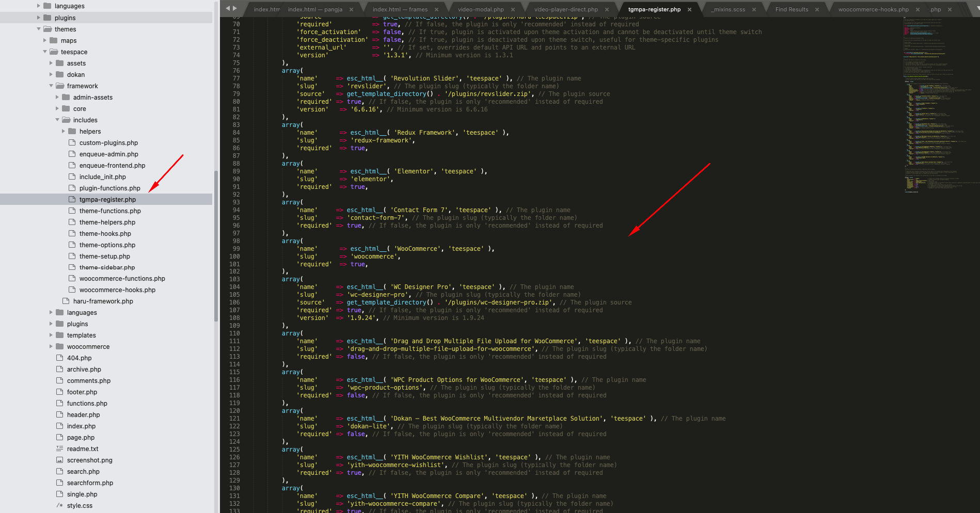Close the tgmpa-register.php tab
Viewport: 980px width, 513px height.
tap(689, 9)
